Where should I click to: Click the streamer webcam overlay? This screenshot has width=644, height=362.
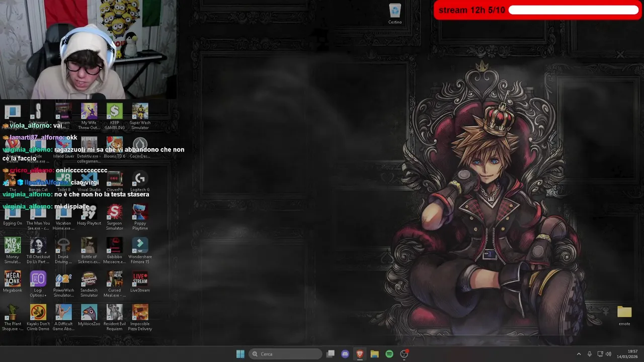pyautogui.click(x=88, y=49)
